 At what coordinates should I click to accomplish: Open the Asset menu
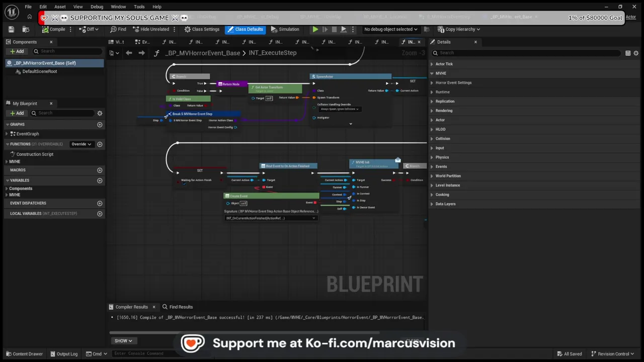[60, 7]
